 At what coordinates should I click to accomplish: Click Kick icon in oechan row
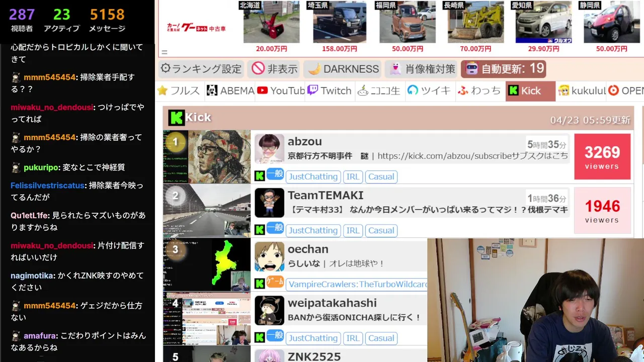260,284
